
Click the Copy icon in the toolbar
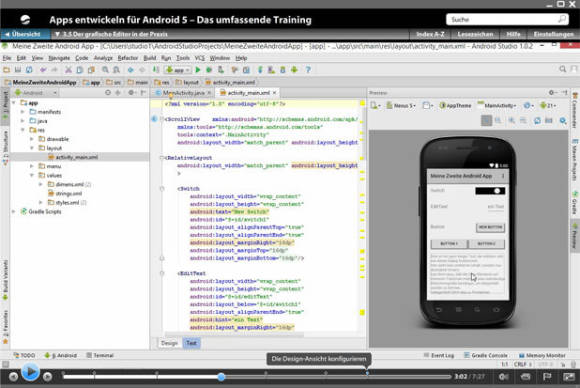[80, 70]
